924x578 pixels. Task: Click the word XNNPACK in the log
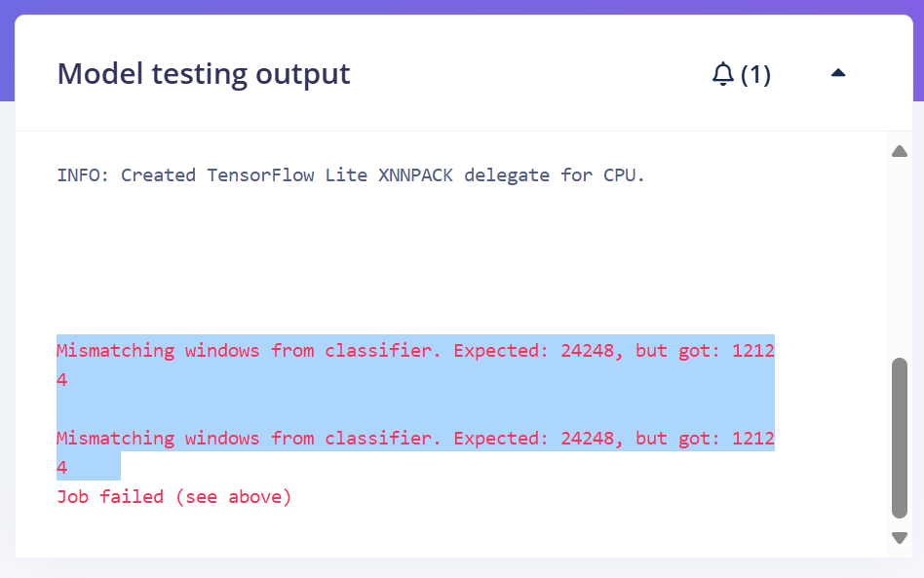[415, 175]
